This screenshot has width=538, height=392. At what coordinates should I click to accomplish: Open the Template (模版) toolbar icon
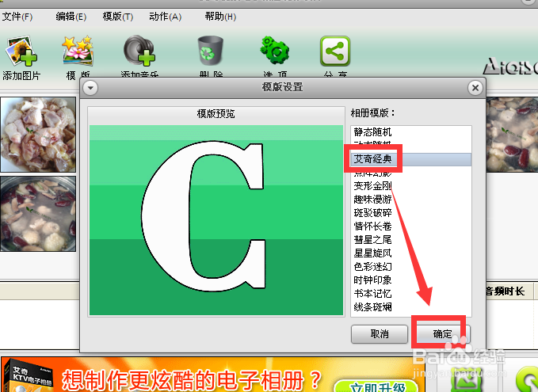click(x=78, y=51)
